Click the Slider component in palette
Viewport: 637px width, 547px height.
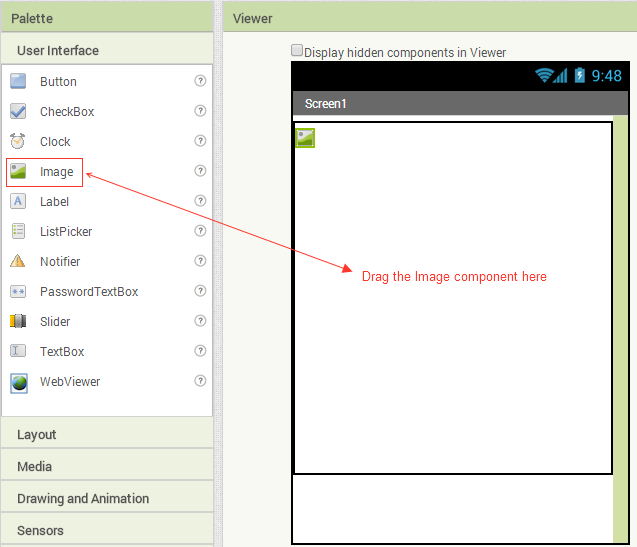[x=55, y=322]
